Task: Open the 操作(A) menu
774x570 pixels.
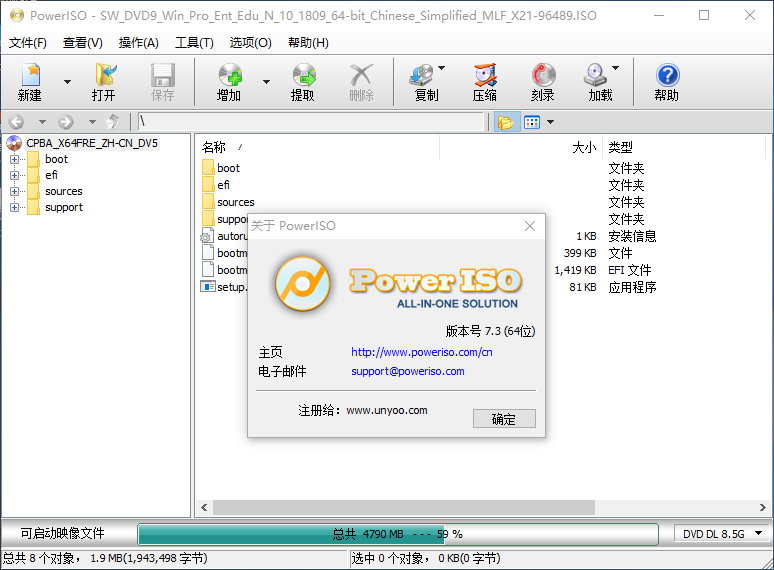Action: pyautogui.click(x=139, y=43)
